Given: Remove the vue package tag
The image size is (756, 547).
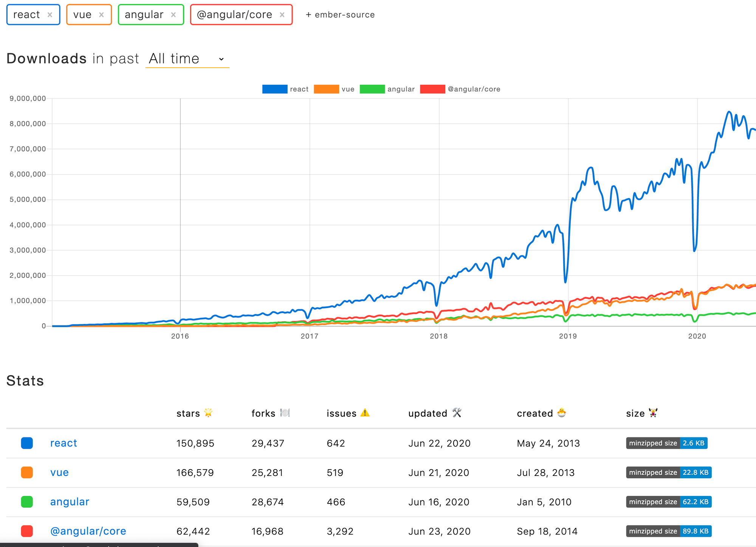Looking at the screenshot, I should click(x=101, y=15).
